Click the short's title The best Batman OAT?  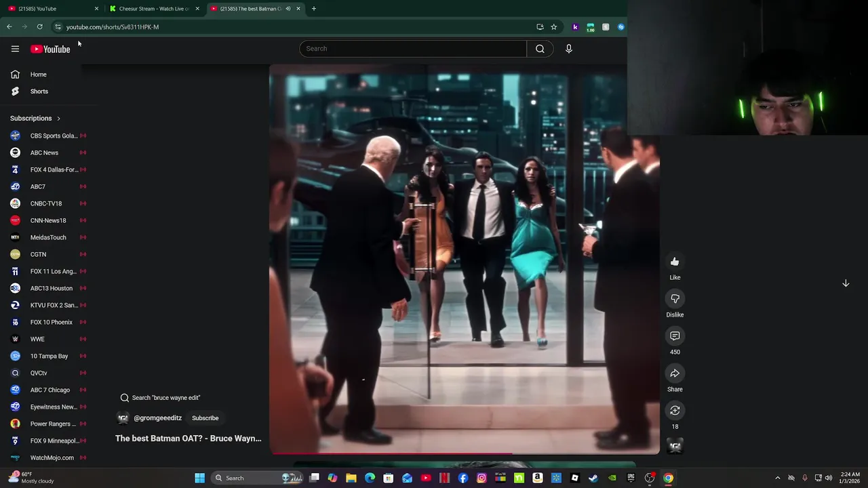point(188,439)
